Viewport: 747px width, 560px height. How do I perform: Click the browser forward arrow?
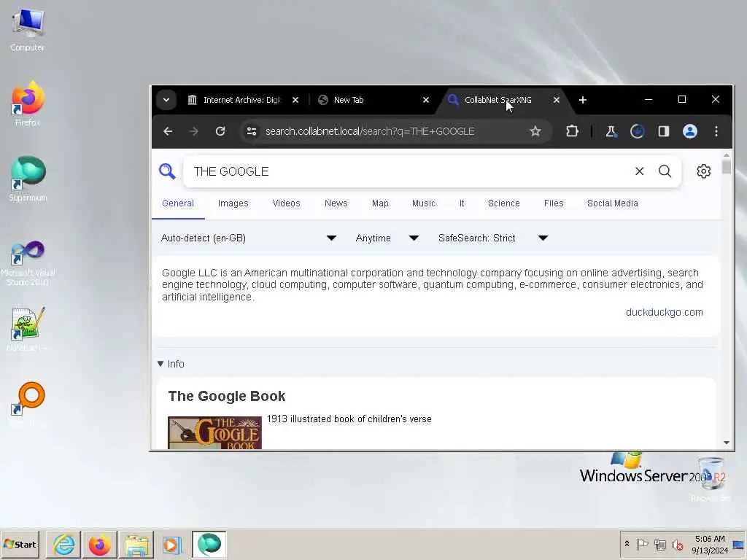pos(194,131)
